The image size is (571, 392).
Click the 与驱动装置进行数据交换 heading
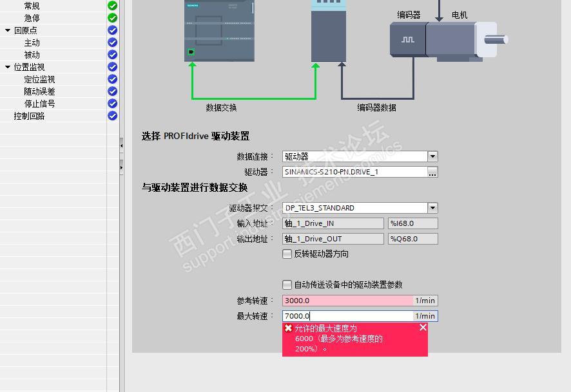click(x=195, y=188)
